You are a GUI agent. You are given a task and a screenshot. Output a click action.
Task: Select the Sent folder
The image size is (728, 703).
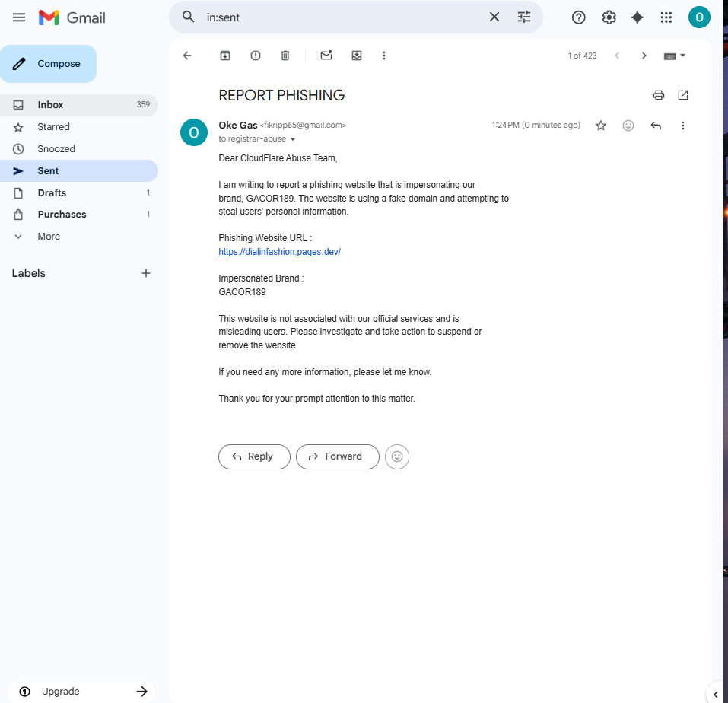[79, 171]
